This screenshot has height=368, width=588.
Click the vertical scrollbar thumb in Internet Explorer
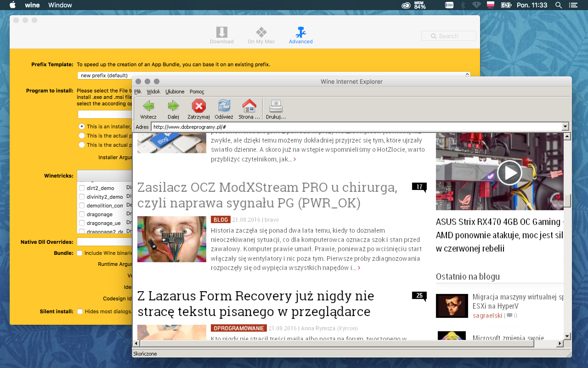point(567,201)
